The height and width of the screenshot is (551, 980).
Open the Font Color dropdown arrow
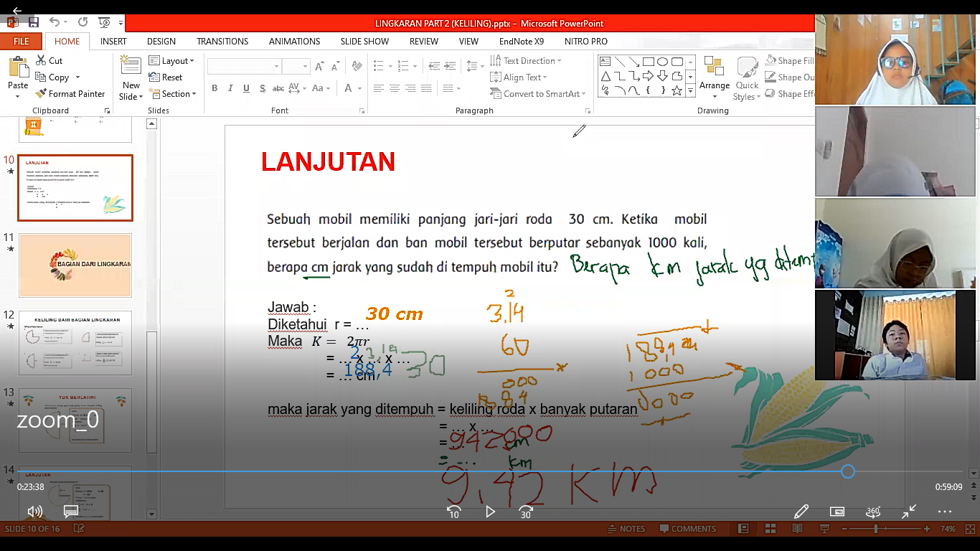tap(359, 88)
